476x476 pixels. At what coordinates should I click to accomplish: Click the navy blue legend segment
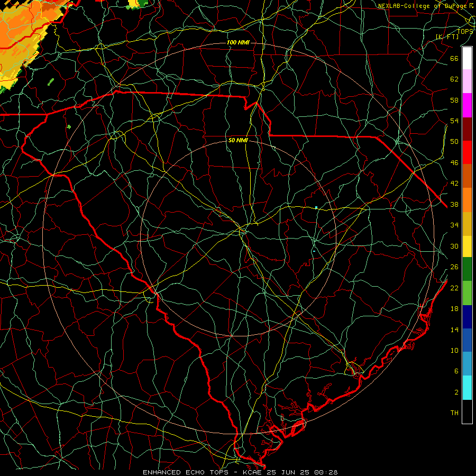467,317
